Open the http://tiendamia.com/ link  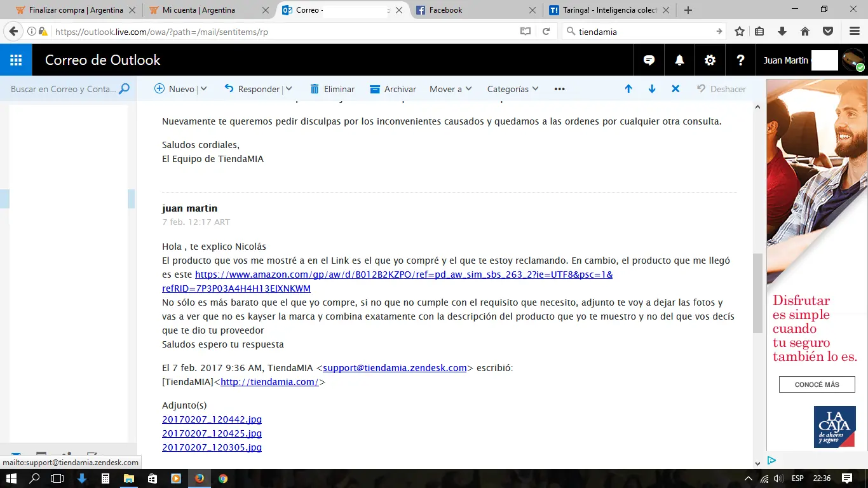coord(269,382)
